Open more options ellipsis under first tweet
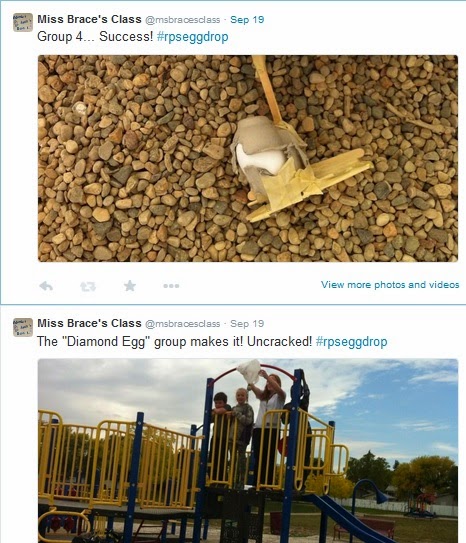This screenshot has height=543, width=466. point(171,286)
